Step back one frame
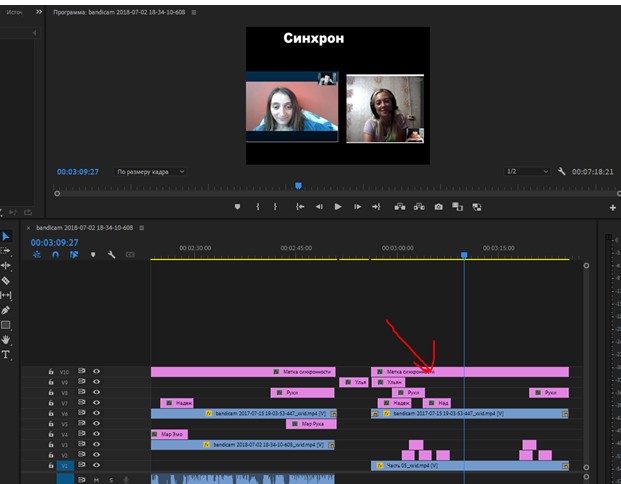This screenshot has width=621, height=484. [319, 207]
